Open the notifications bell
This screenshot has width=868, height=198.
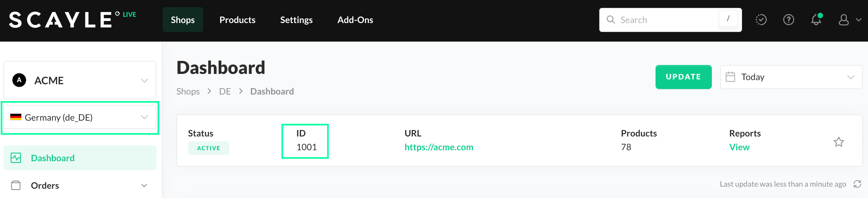816,20
